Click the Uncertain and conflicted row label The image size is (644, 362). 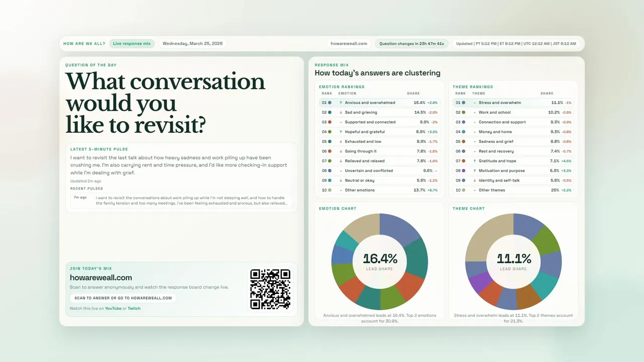click(369, 170)
